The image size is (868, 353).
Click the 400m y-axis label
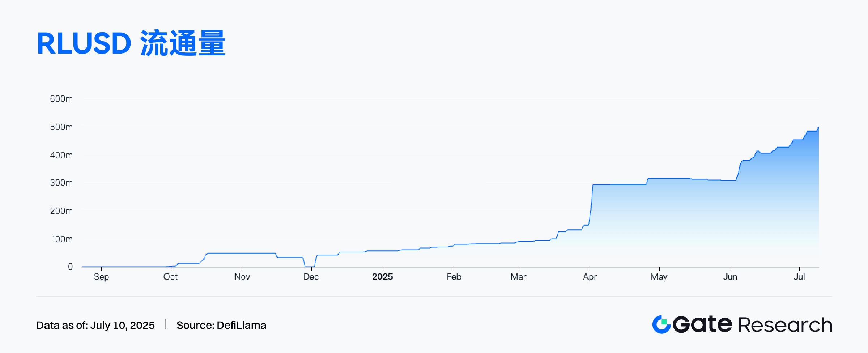[x=61, y=156]
